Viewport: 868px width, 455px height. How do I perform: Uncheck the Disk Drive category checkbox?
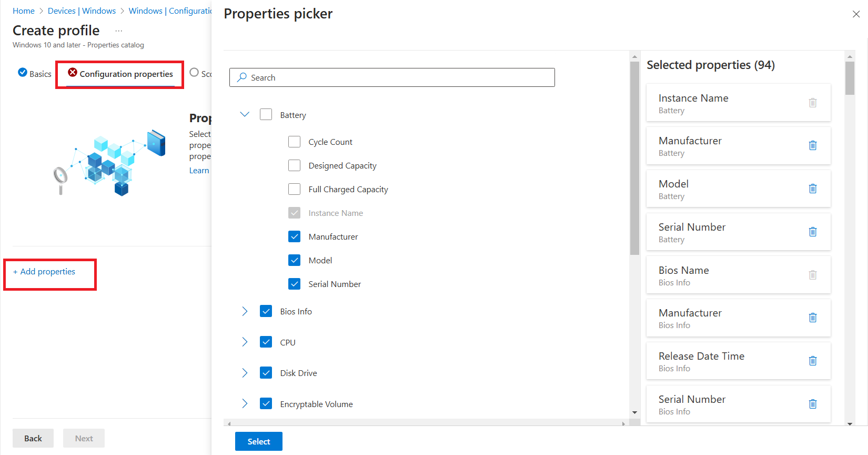click(266, 373)
